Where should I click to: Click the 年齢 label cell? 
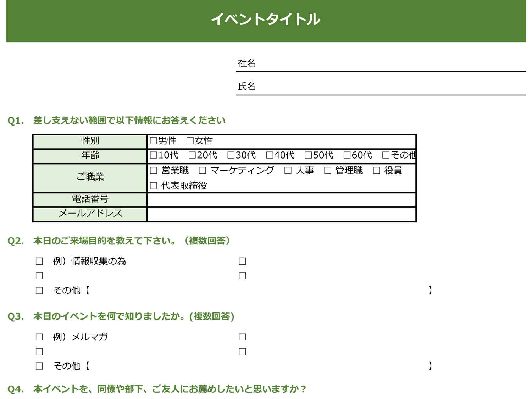coord(90,156)
